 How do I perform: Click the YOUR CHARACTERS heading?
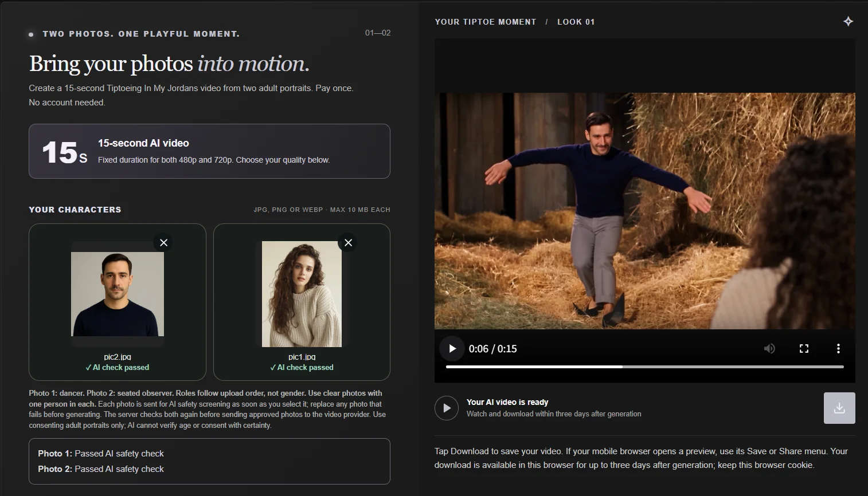[x=75, y=210]
